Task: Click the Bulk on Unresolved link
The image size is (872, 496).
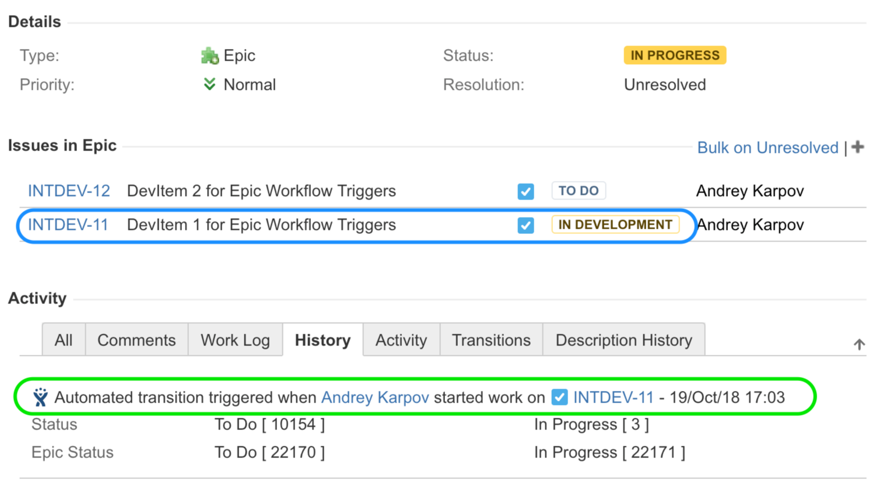Action: pyautogui.click(x=767, y=148)
